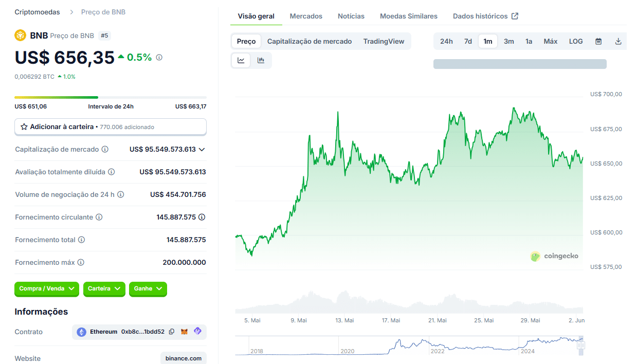Switch to candlestick chart view
Viewport: 636px width, 364px height.
(261, 60)
